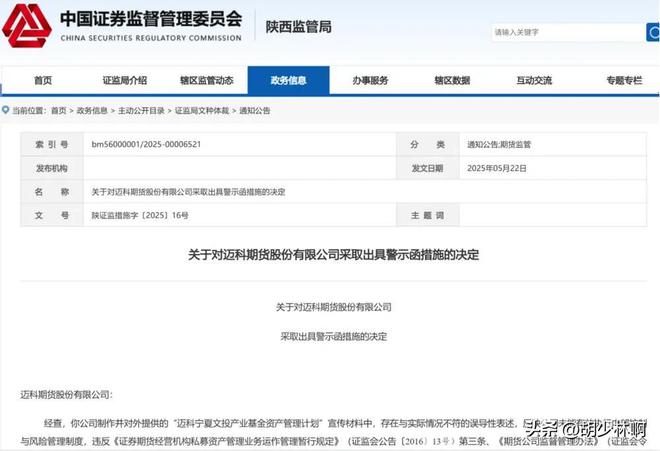Open the 辖区数据 navigation tab

coord(452,80)
